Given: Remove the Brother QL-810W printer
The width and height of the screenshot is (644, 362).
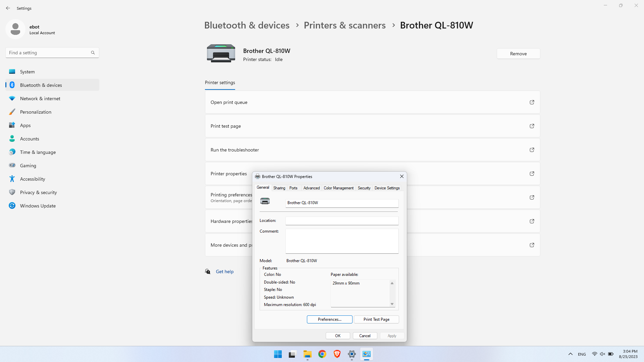Looking at the screenshot, I should (x=518, y=54).
